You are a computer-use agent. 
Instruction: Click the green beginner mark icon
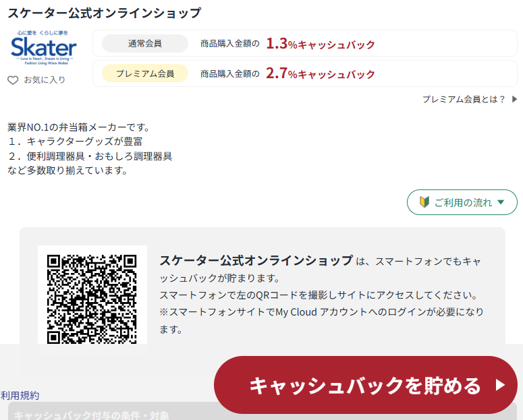pos(424,202)
